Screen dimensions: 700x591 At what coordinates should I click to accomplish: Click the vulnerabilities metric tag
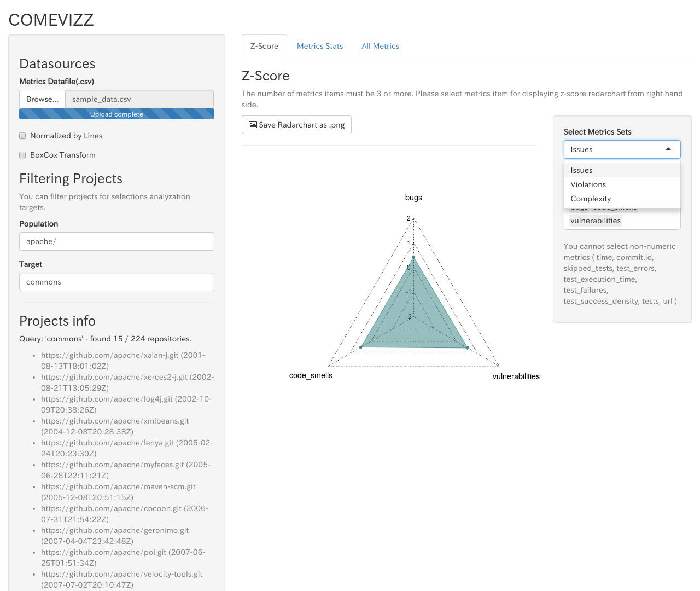(596, 221)
